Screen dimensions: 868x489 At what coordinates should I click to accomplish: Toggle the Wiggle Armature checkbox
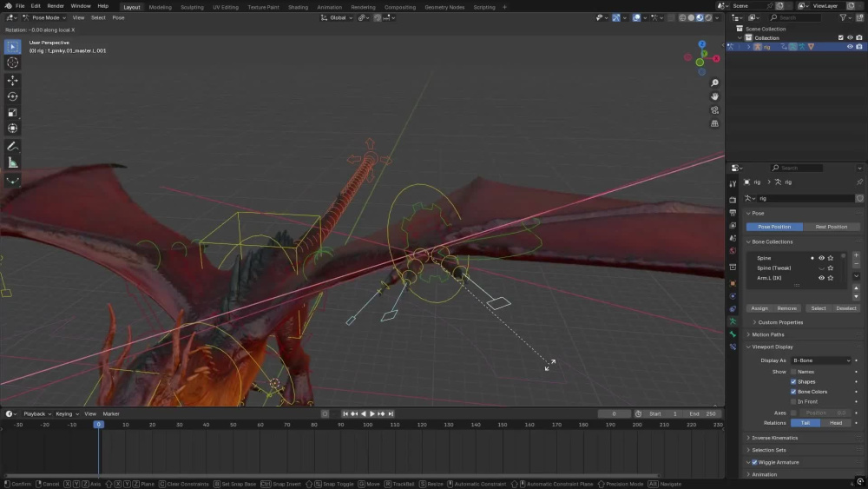click(754, 462)
